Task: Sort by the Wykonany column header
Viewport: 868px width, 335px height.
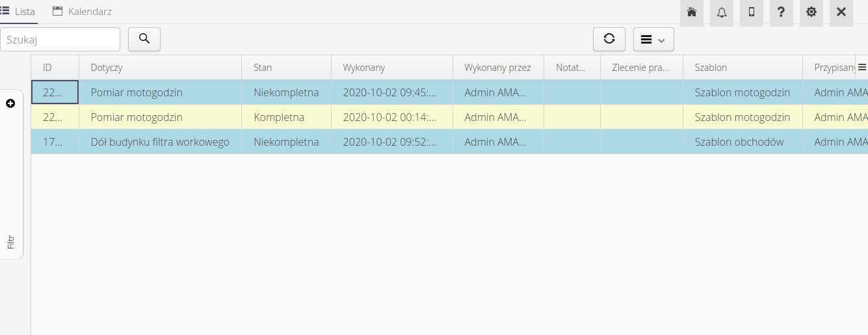Action: pyautogui.click(x=363, y=68)
